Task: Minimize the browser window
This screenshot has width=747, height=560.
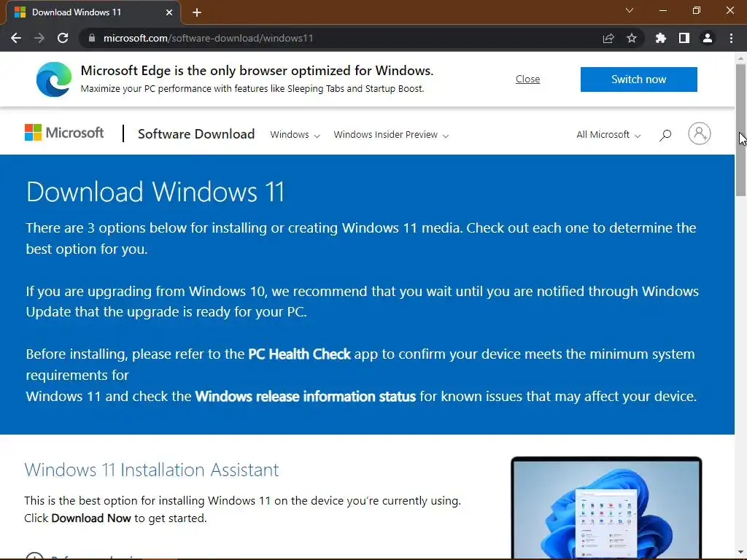Action: pos(663,10)
